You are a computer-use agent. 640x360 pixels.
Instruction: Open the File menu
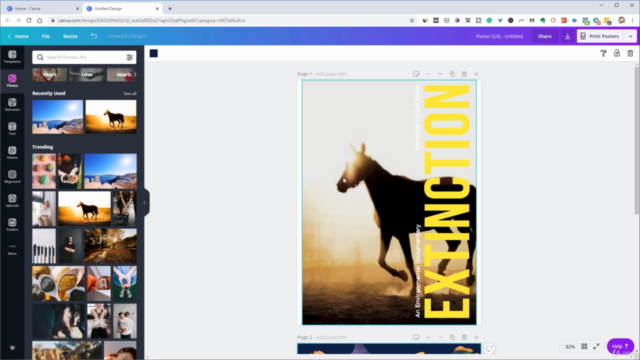click(x=46, y=36)
